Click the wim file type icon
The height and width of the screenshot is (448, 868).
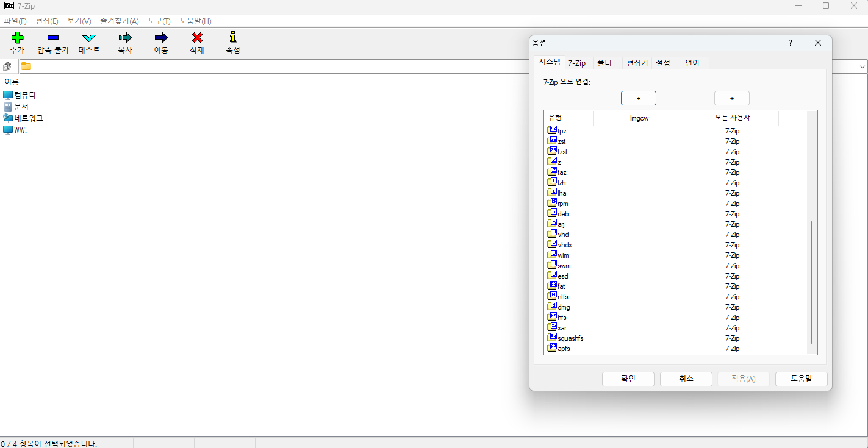[x=553, y=255]
